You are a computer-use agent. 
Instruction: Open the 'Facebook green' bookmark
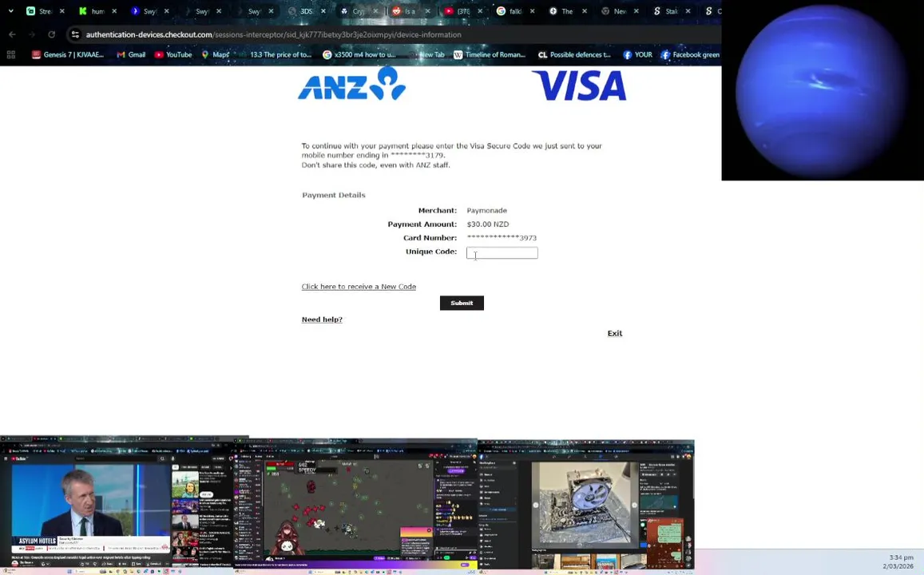pos(690,55)
